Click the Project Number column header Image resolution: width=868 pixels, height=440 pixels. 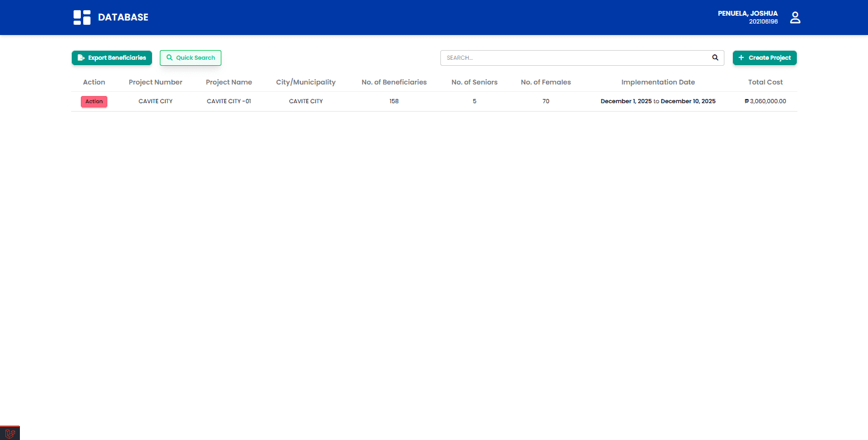[x=156, y=82]
